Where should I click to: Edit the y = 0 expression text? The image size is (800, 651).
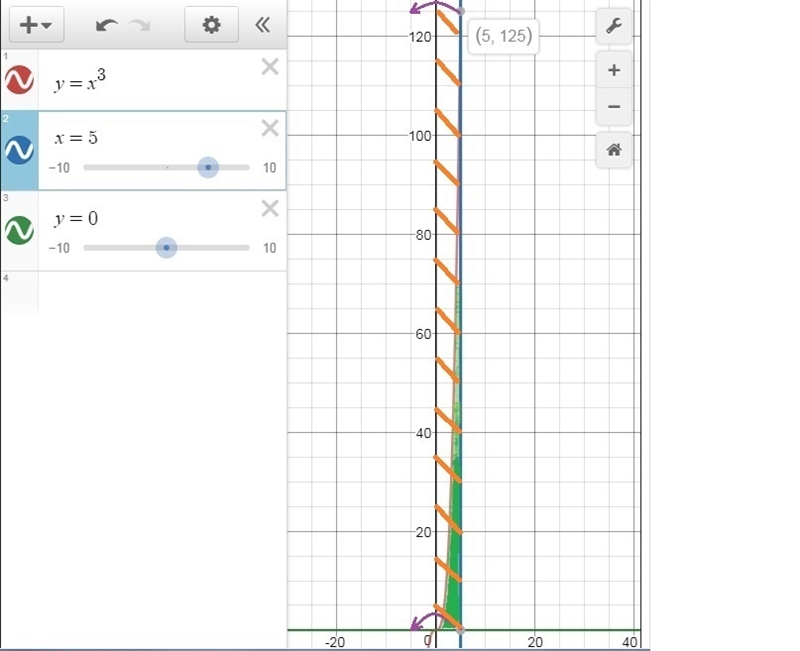coord(76,218)
